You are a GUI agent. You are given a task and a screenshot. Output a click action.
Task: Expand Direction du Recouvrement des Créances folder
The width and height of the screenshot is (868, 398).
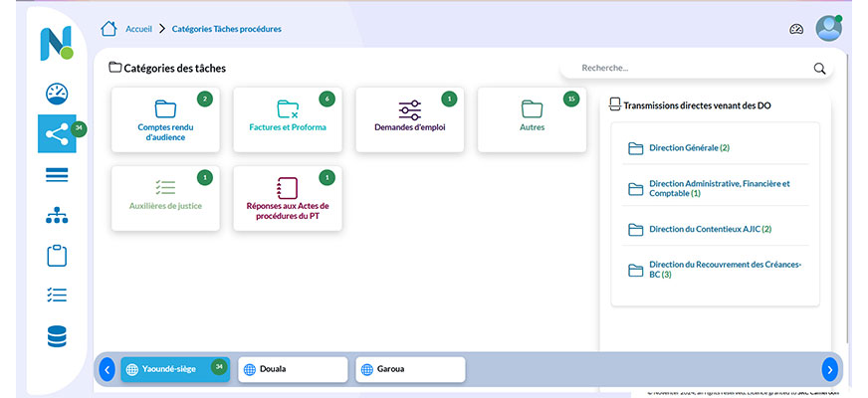pyautogui.click(x=724, y=270)
